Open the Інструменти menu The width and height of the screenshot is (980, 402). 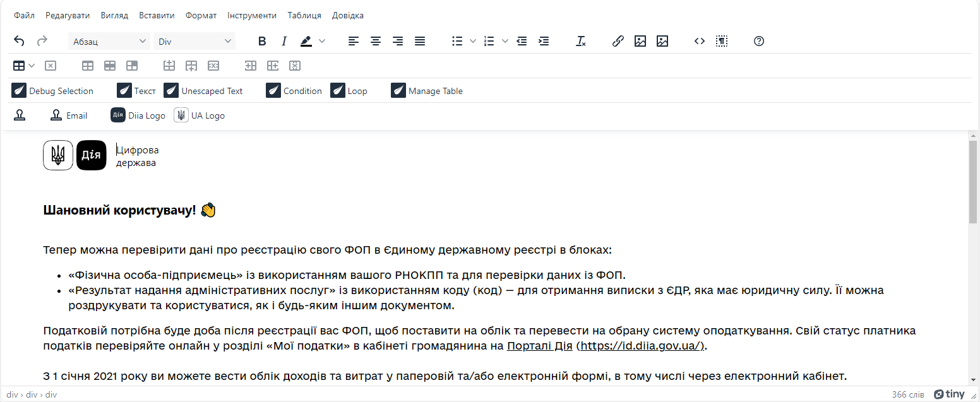click(x=252, y=15)
